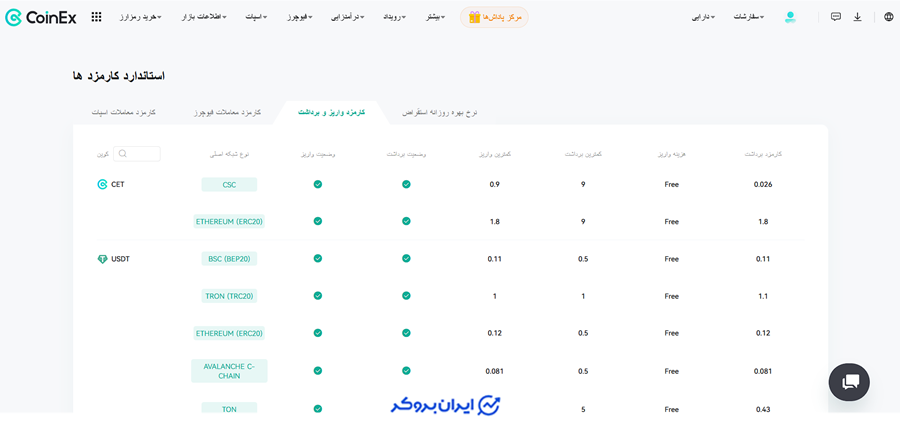Image resolution: width=900 pixels, height=428 pixels.
Task: Click the TRON (TRC20) deposit status checkmark
Action: pyautogui.click(x=318, y=296)
